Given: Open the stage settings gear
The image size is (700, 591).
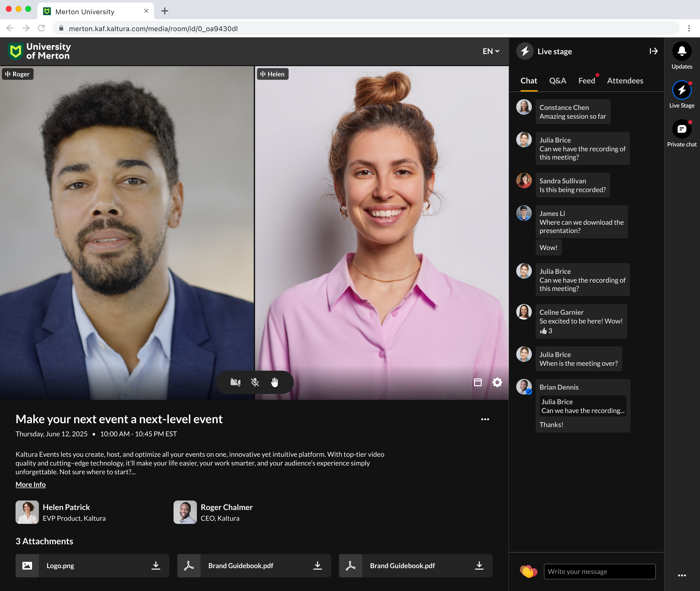Looking at the screenshot, I should 497,382.
